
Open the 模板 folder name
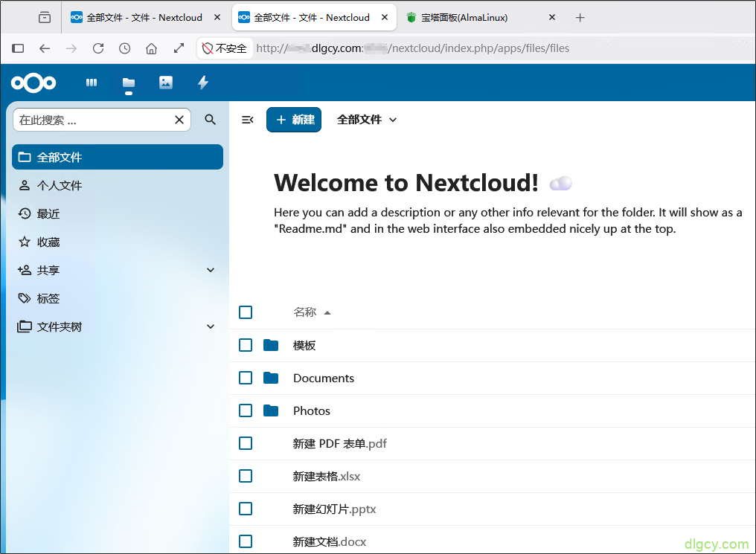click(x=304, y=345)
